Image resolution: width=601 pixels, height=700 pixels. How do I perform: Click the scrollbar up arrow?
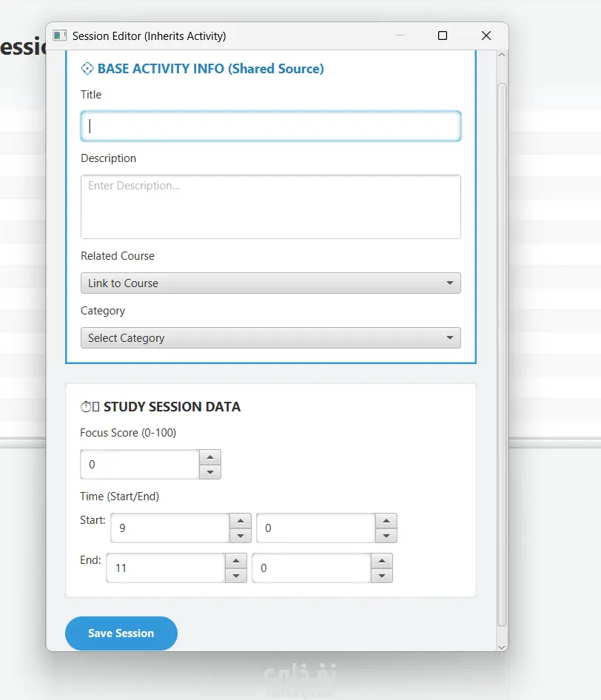501,55
